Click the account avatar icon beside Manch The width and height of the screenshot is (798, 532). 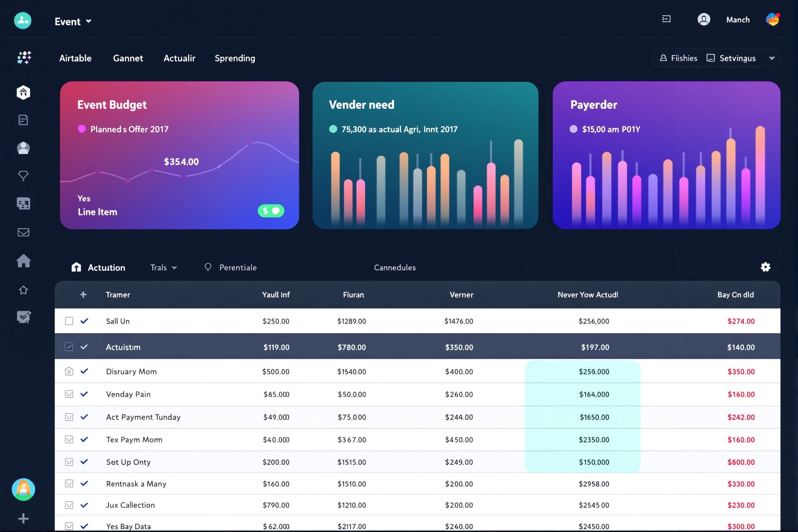704,19
